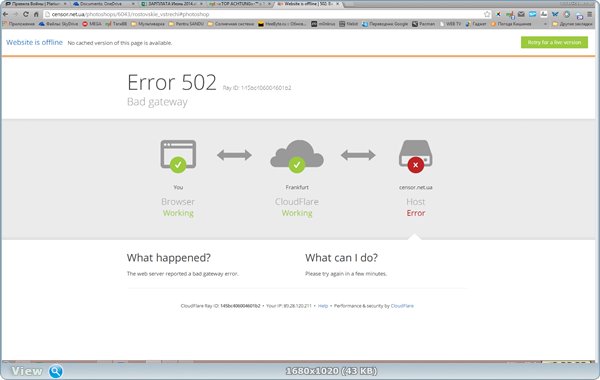Click the Website is offline heading

click(34, 42)
